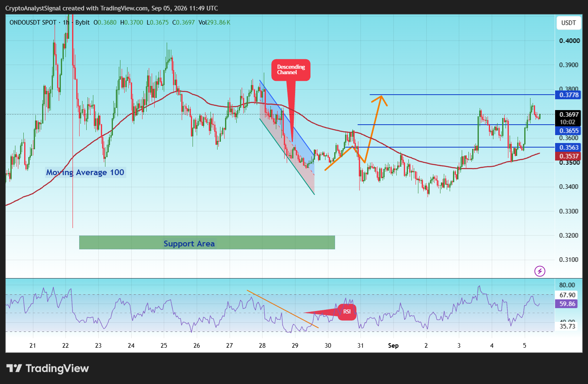Click the low value L0.3675

[158, 23]
